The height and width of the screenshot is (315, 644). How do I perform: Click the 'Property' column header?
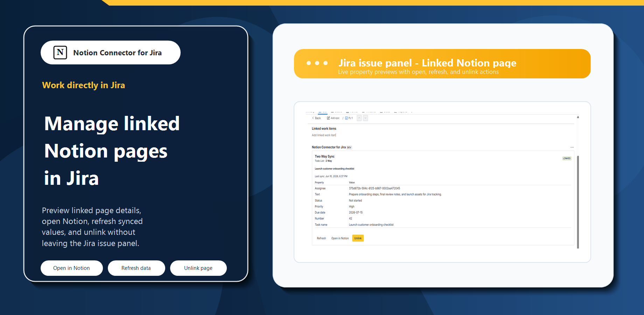319,182
